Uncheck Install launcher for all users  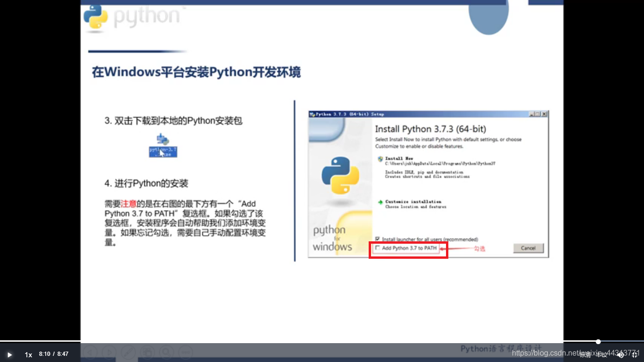pos(377,239)
